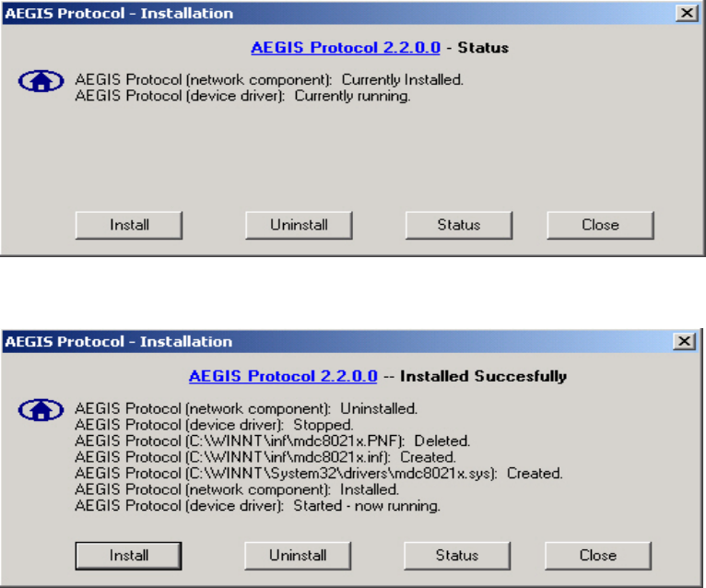Select the 'Stopped.' device driver line
This screenshot has width=706, height=588.
pos(214,425)
